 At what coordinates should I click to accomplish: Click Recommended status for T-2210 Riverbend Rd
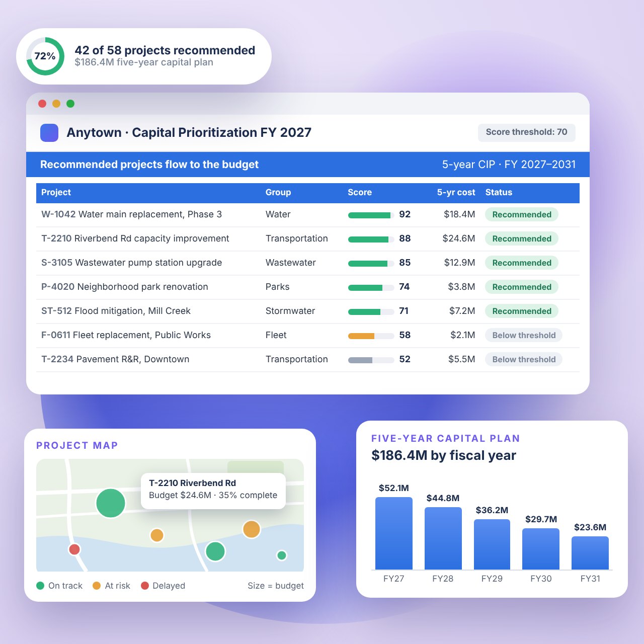click(522, 239)
